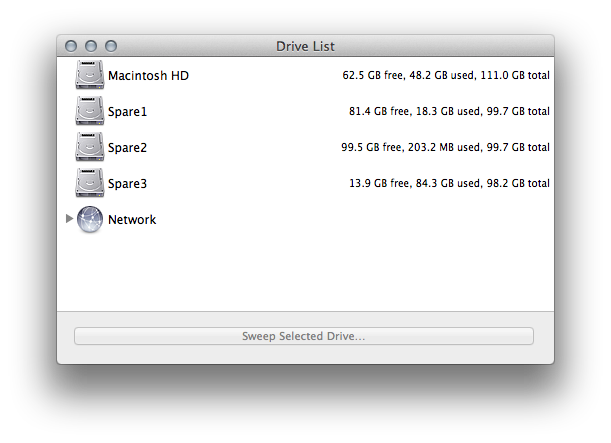Select the Spare1 name label
Image resolution: width=611 pixels, height=443 pixels.
point(128,112)
